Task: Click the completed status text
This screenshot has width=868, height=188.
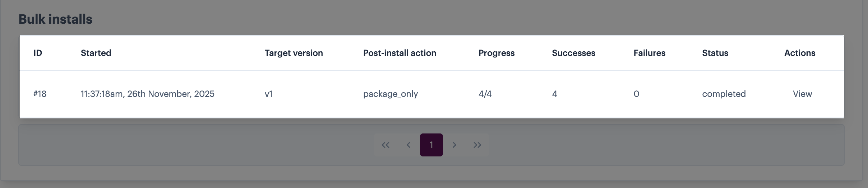Action: 724,94
